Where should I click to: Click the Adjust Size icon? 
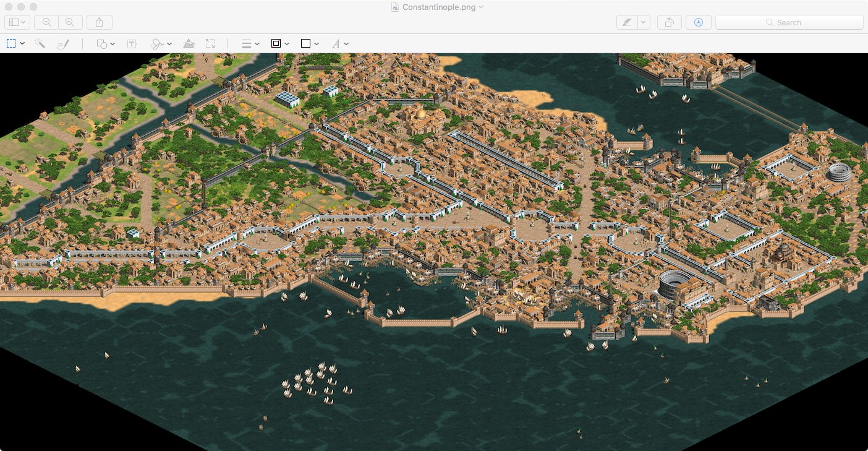tap(210, 44)
